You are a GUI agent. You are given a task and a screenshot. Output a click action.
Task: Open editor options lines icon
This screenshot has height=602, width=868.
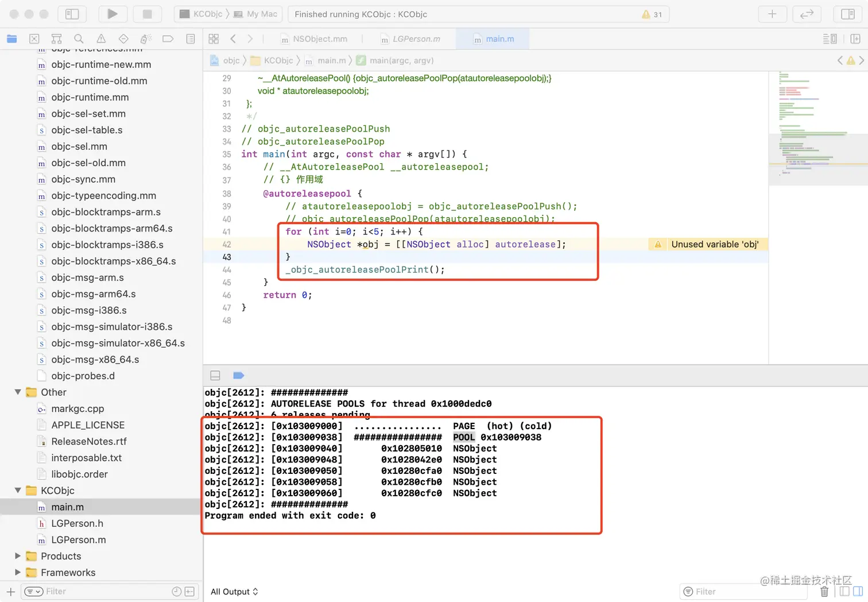tap(830, 39)
